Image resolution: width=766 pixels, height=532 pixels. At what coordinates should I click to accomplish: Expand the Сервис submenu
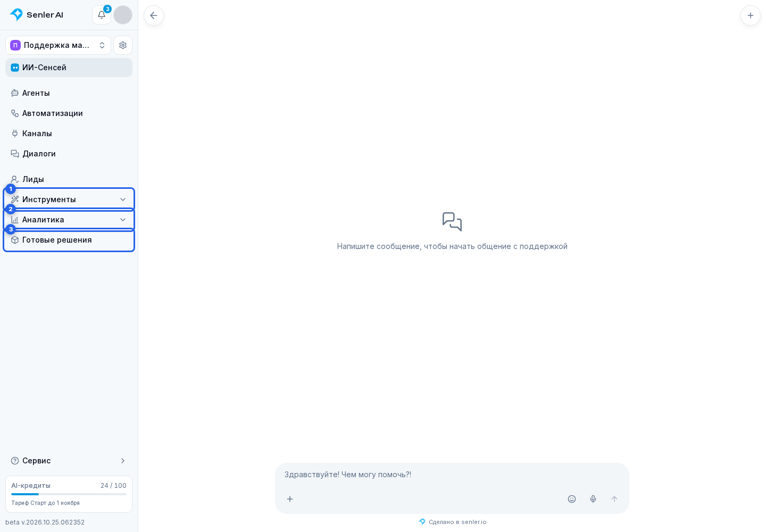click(x=69, y=461)
